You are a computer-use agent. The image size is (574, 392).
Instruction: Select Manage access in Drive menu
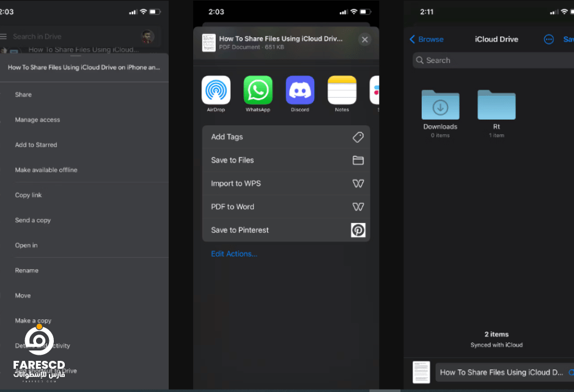pyautogui.click(x=84, y=120)
